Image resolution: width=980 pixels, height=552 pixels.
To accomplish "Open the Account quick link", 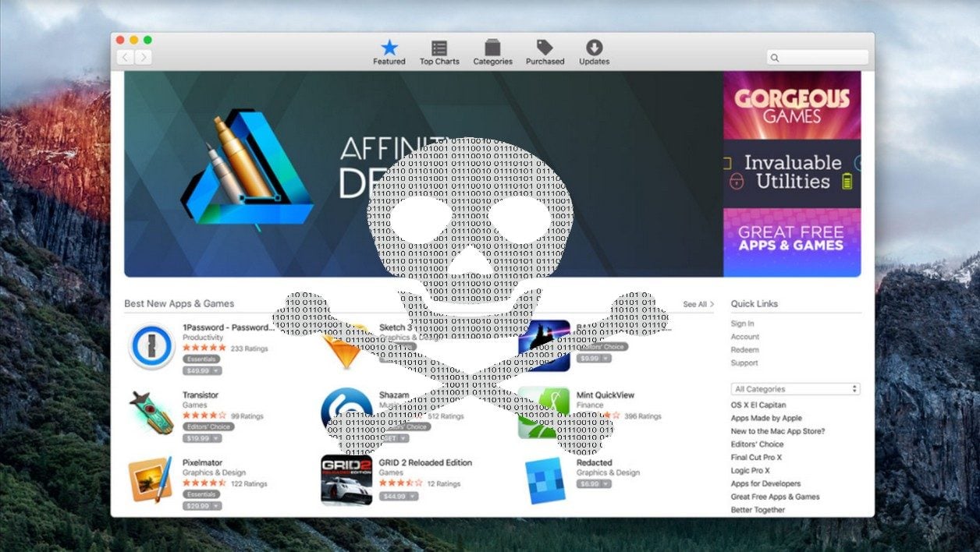I will point(744,337).
